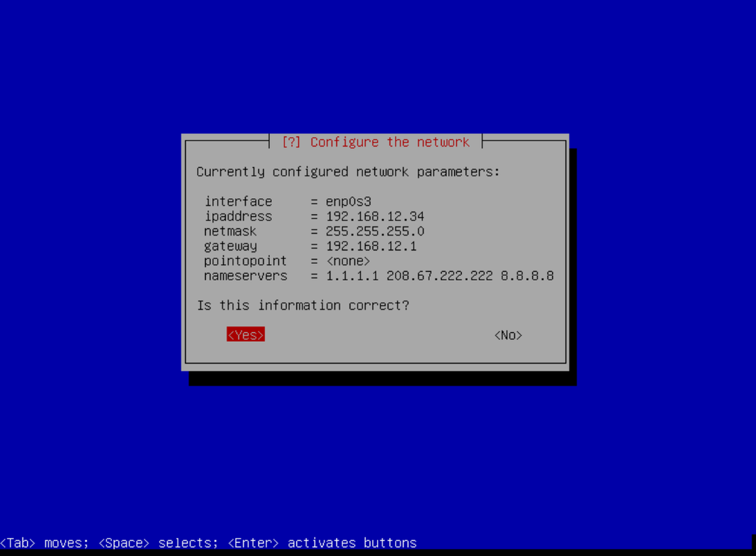This screenshot has height=556, width=756.
Task: Click the netmask value 255.255.255.0
Action: tap(375, 231)
